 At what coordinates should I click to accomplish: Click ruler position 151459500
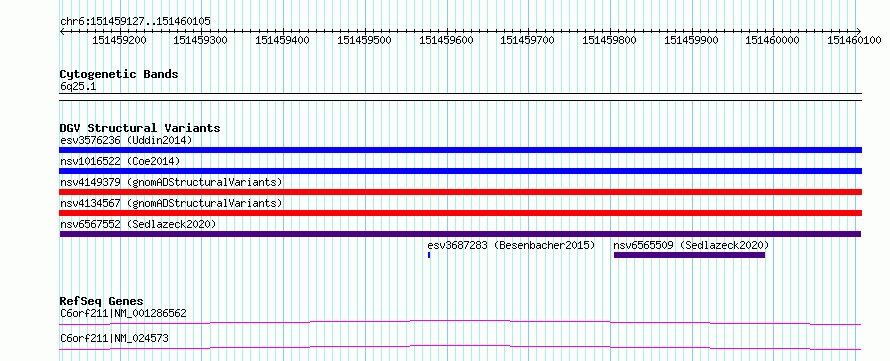click(364, 40)
